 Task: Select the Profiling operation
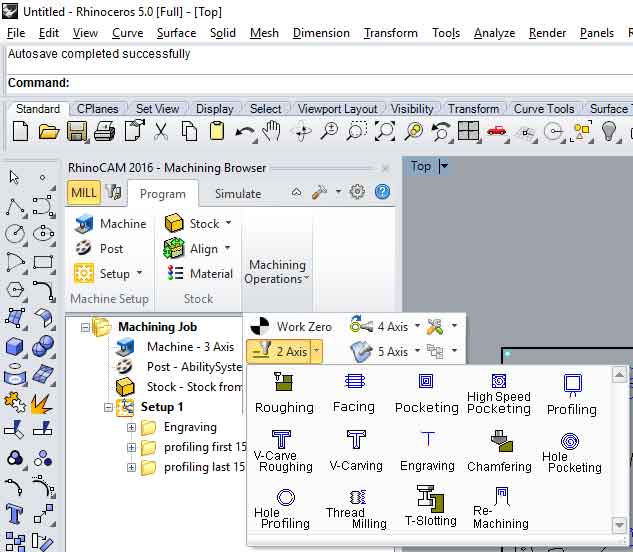click(x=572, y=395)
